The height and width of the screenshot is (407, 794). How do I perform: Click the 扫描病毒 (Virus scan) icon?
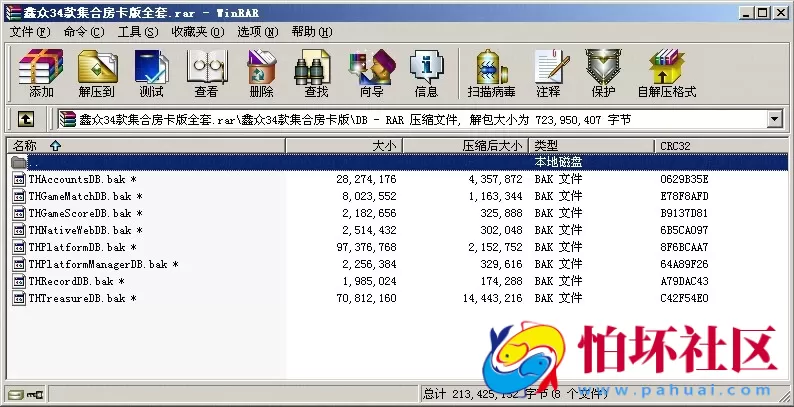[492, 67]
